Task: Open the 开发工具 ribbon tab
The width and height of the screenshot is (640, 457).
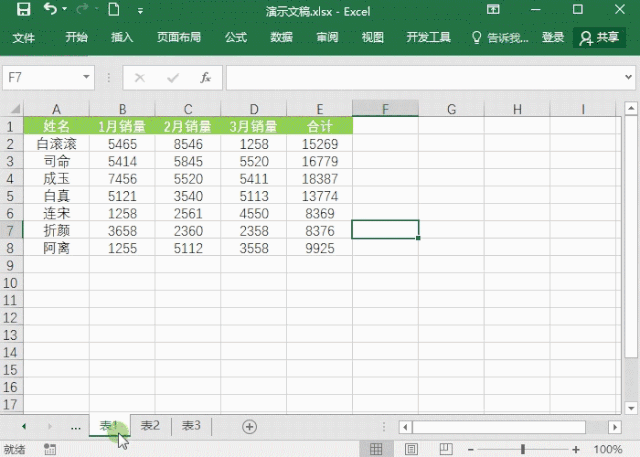Action: click(429, 38)
